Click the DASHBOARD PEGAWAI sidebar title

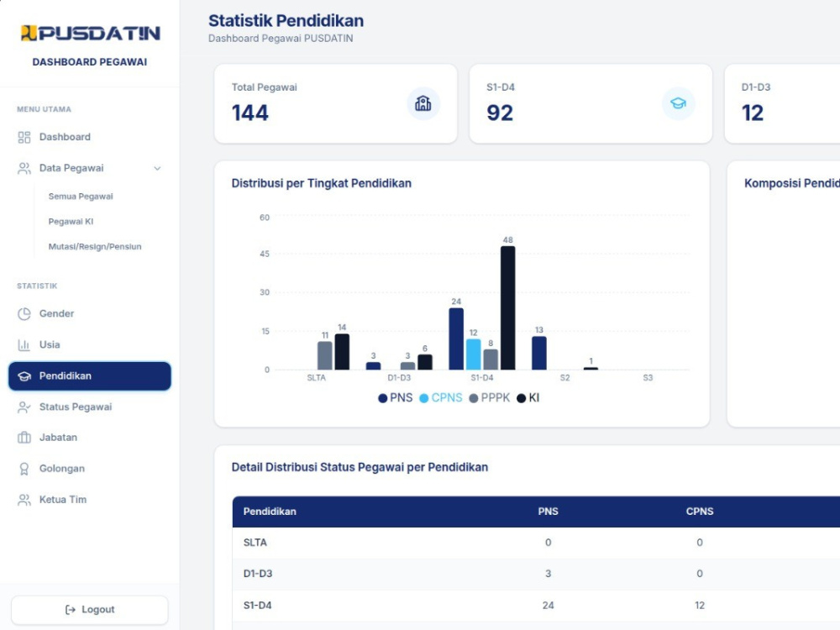(x=90, y=62)
